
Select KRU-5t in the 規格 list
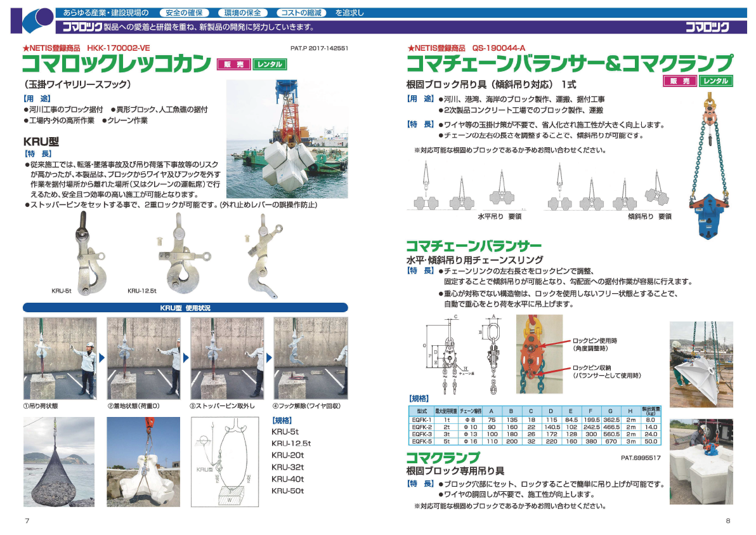(x=285, y=432)
